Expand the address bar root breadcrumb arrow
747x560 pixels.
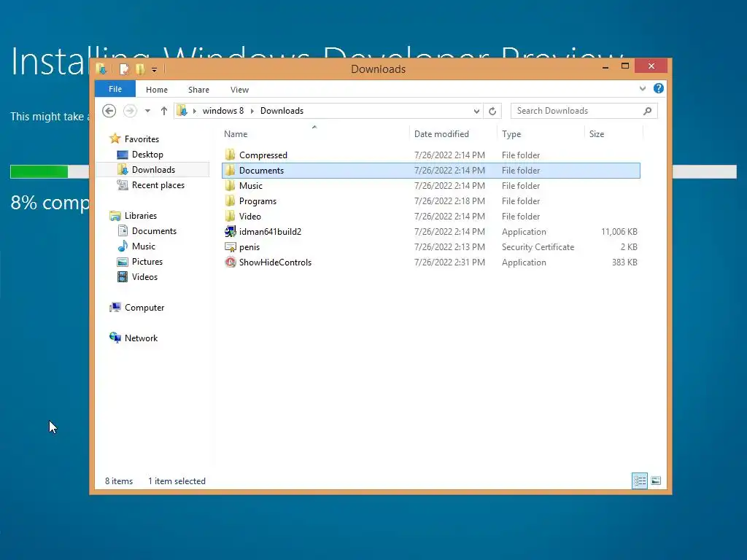coord(194,111)
